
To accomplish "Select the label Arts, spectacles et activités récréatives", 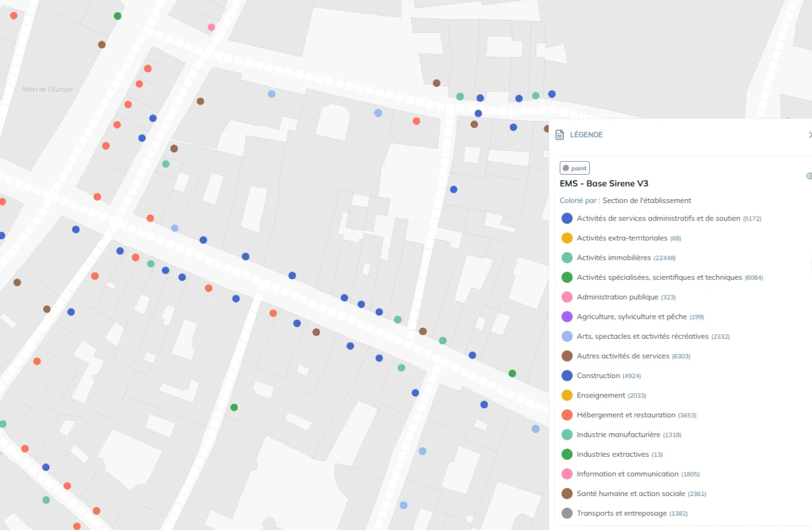I will pos(642,337).
